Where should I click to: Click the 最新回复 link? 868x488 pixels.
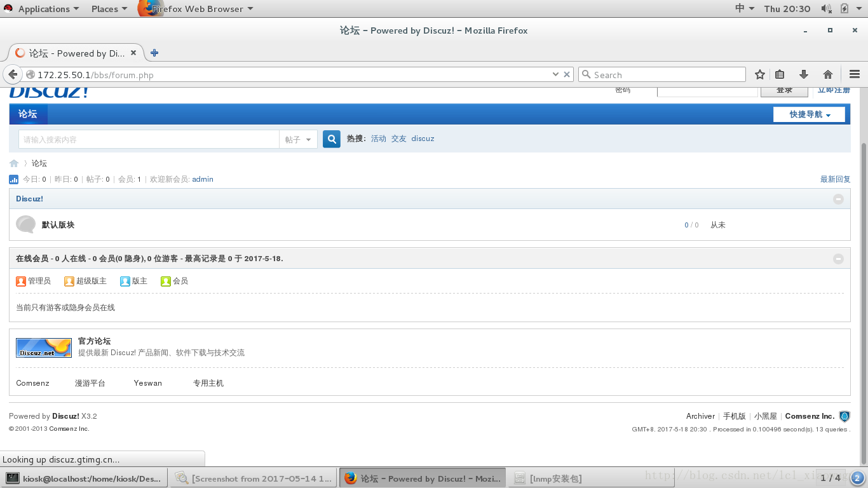click(835, 179)
